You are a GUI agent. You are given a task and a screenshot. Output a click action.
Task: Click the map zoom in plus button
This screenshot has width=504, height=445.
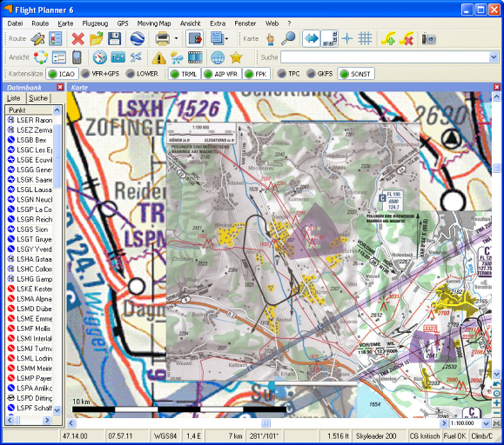tap(496, 403)
